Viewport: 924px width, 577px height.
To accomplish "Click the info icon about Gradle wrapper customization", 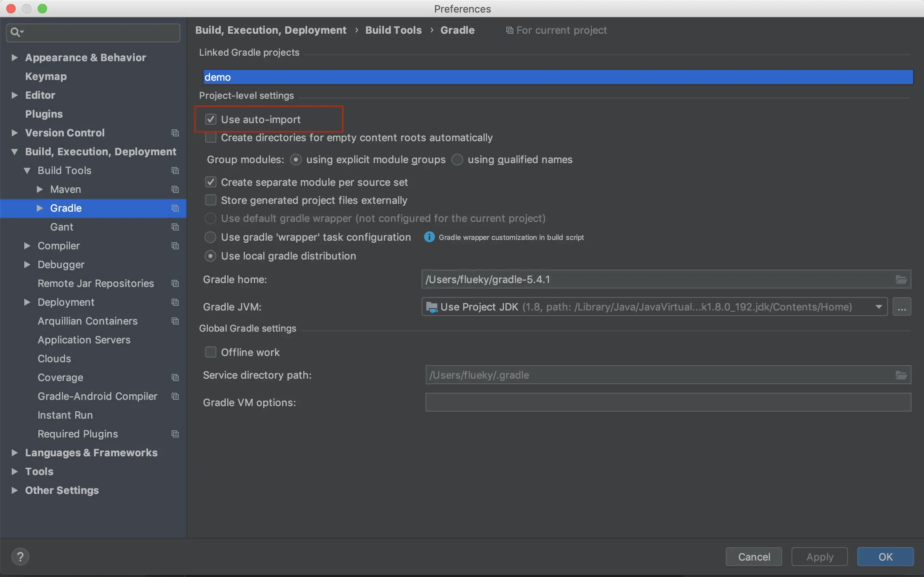I will (429, 237).
